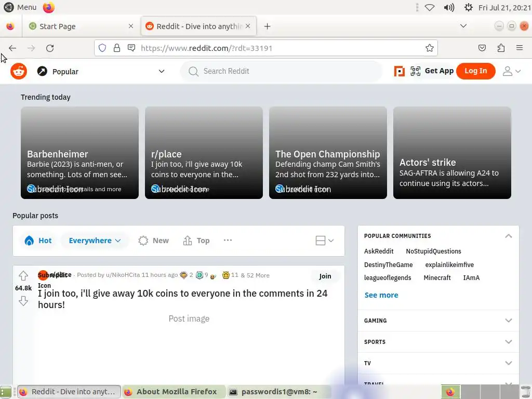Open post title about 10k coins giveaway

[182, 299]
